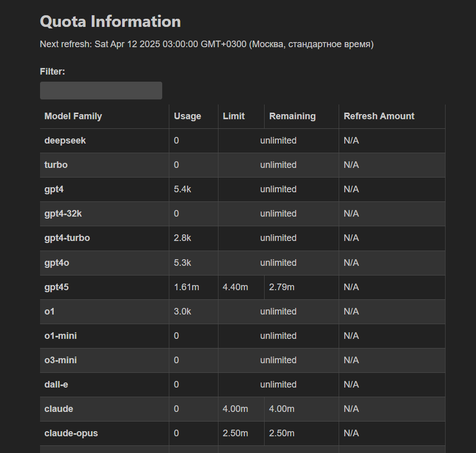Click the claude limit value 4.00m
This screenshot has height=453, width=476.
(x=235, y=409)
